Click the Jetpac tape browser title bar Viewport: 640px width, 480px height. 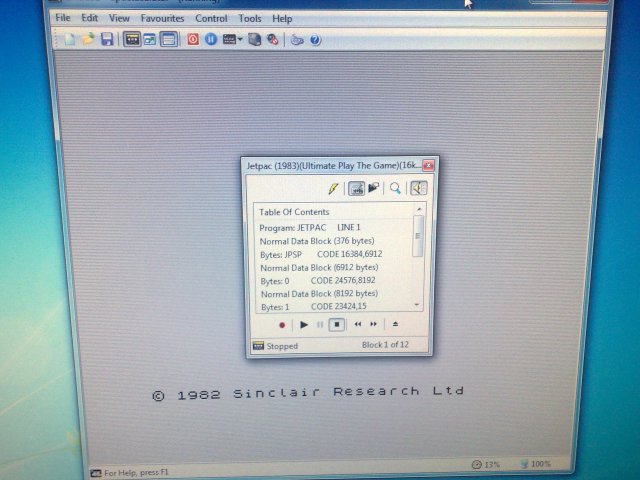coord(333,166)
